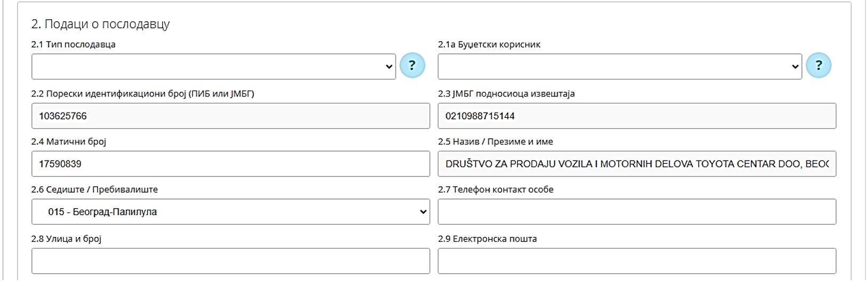
Task: Click the ЈМБГ field containing 0210988715144
Action: coord(637,116)
